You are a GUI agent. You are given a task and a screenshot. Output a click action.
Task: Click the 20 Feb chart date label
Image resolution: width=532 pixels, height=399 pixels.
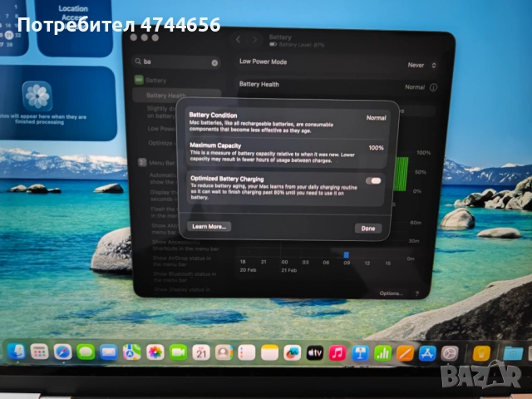click(248, 270)
